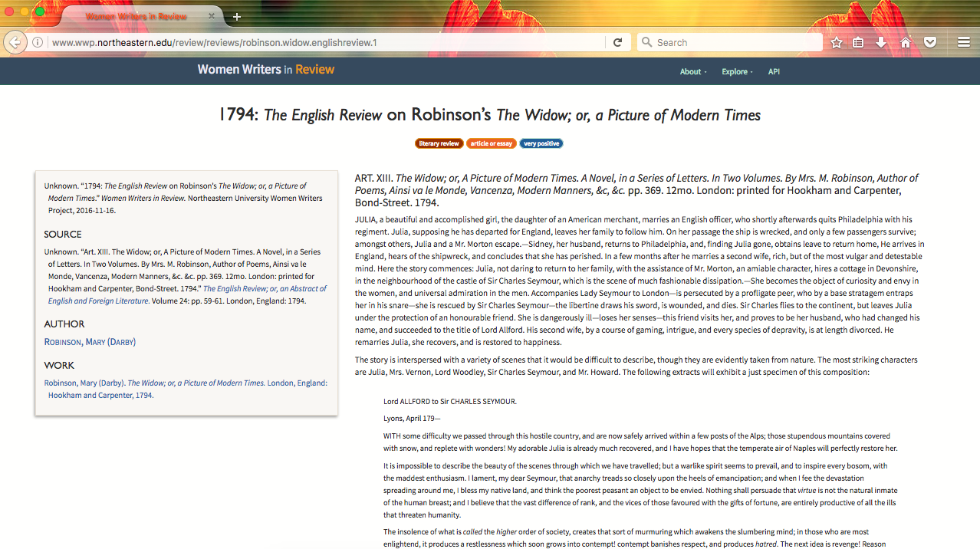Close the Women Writers in Review tab
This screenshot has width=980, height=549.
click(212, 16)
